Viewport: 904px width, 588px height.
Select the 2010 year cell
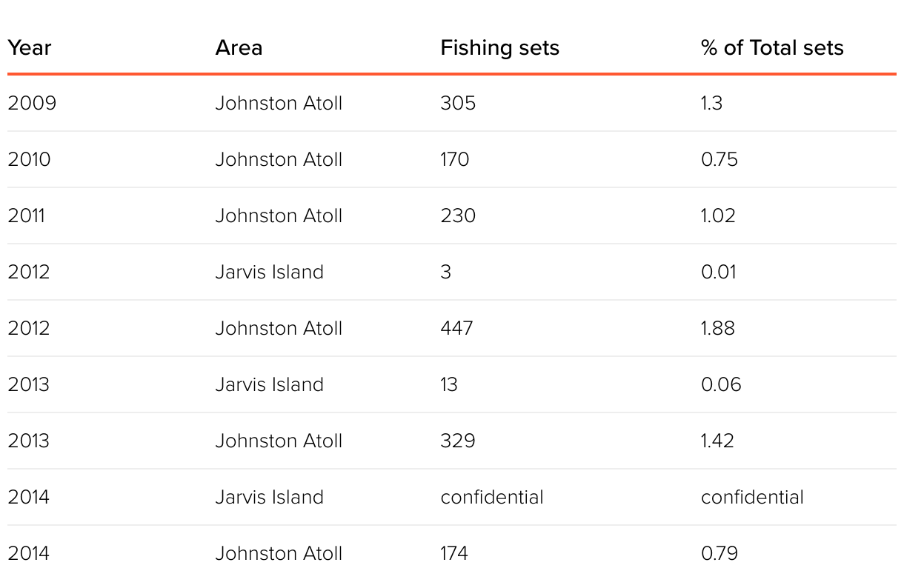click(30, 159)
